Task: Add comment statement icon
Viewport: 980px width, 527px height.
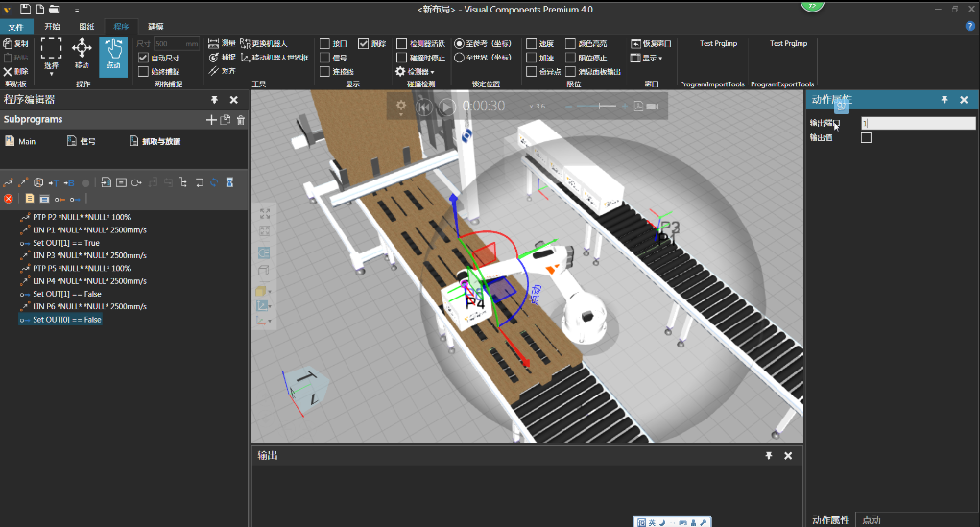Action: (x=121, y=182)
